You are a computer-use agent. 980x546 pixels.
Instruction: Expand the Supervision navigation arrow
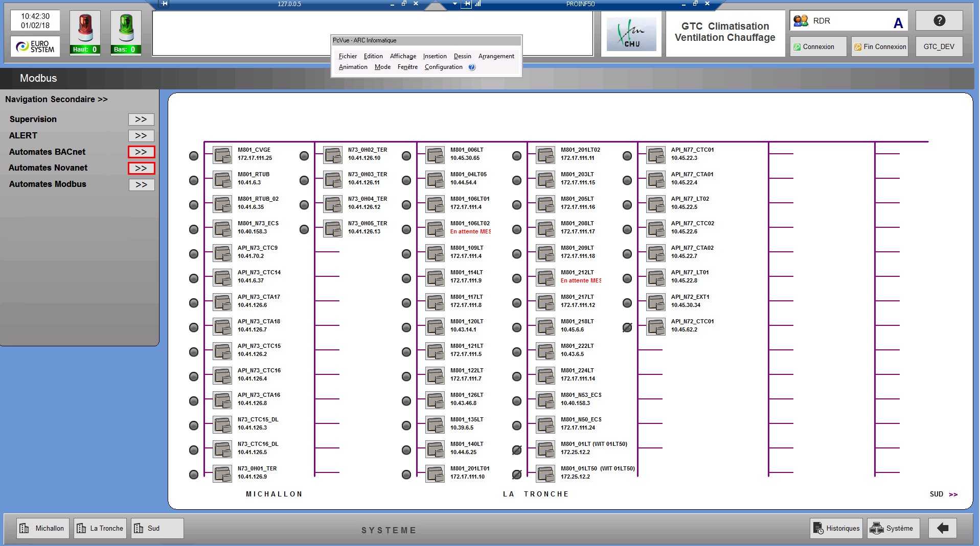click(x=141, y=120)
